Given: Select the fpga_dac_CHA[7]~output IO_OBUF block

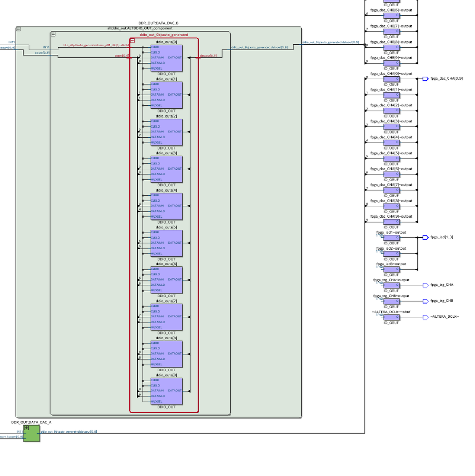Looking at the screenshot, I should [x=392, y=190].
